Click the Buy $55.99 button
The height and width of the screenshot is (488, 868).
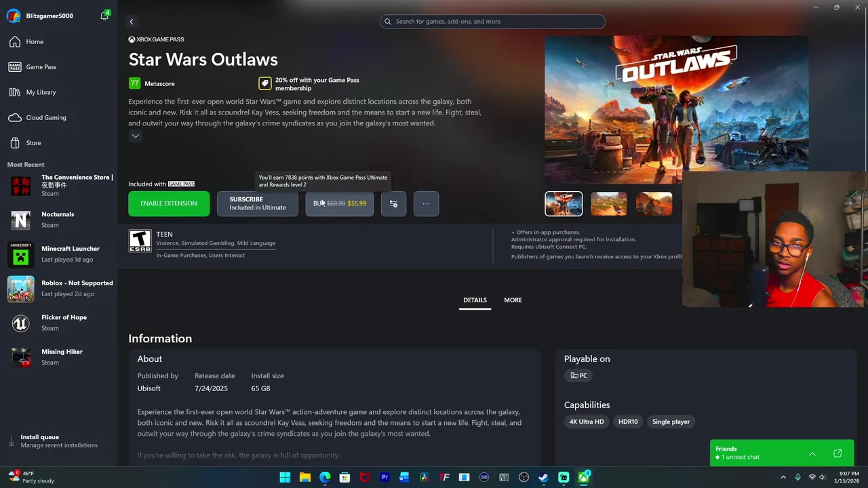339,203
